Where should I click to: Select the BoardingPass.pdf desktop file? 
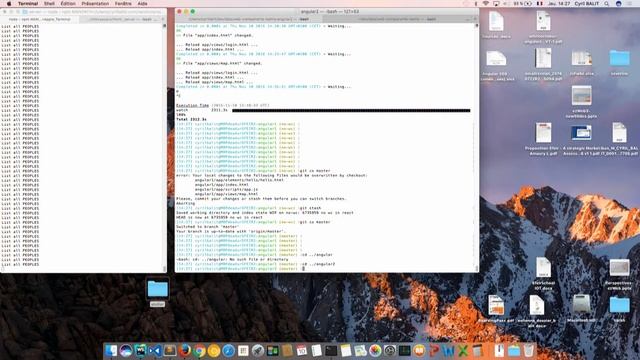point(496,305)
